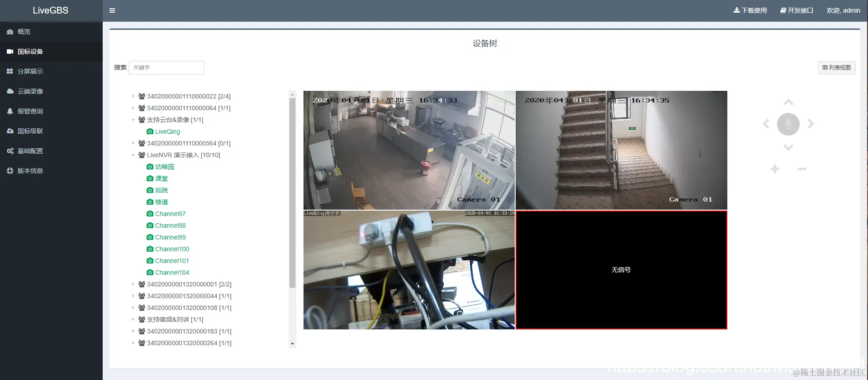Click the PTZ up arrow
This screenshot has height=380, width=868.
788,102
